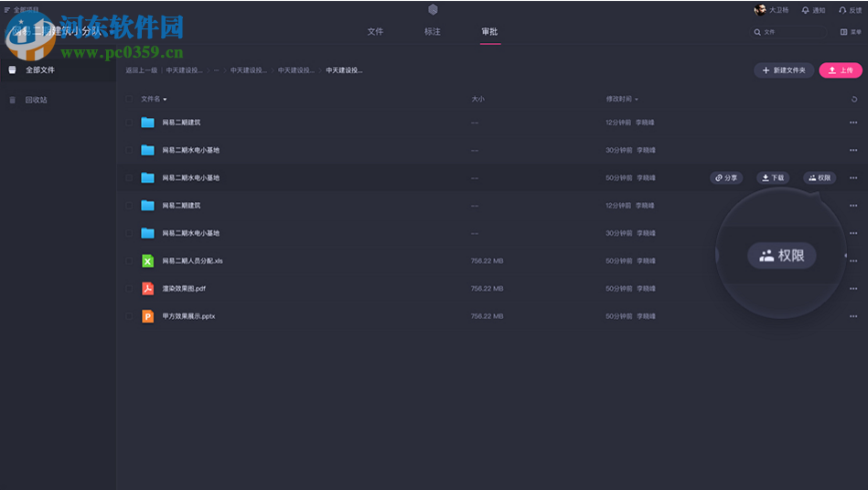Screen dimensions: 868x490
Task: Open more options for 渲染效果图.pdf
Action: pos(853,289)
